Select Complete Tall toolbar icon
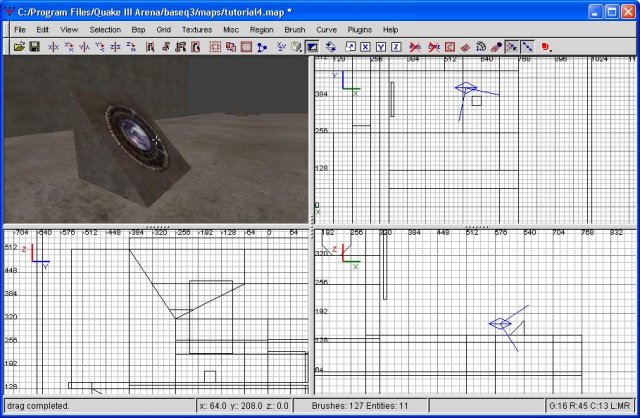640x418 pixels. pos(150,47)
